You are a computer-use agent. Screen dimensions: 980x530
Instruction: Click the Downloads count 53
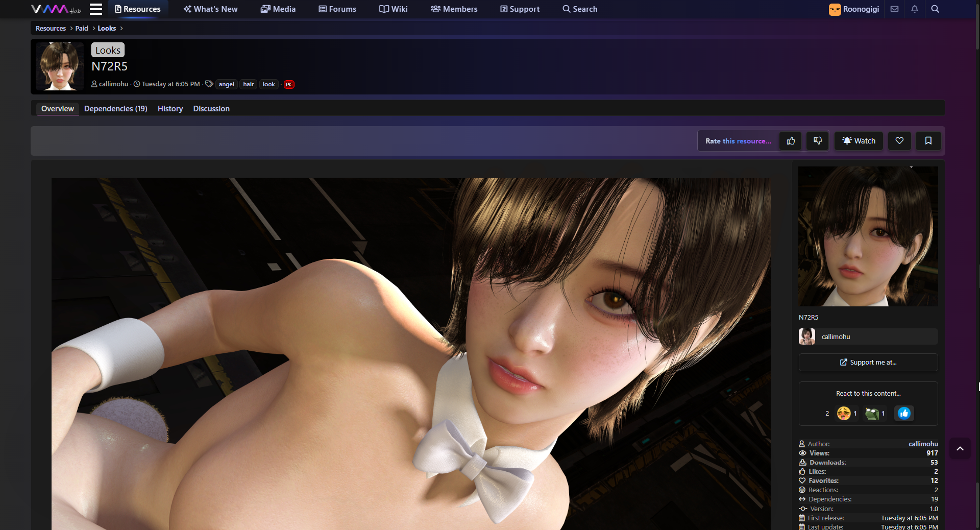[934, 463]
